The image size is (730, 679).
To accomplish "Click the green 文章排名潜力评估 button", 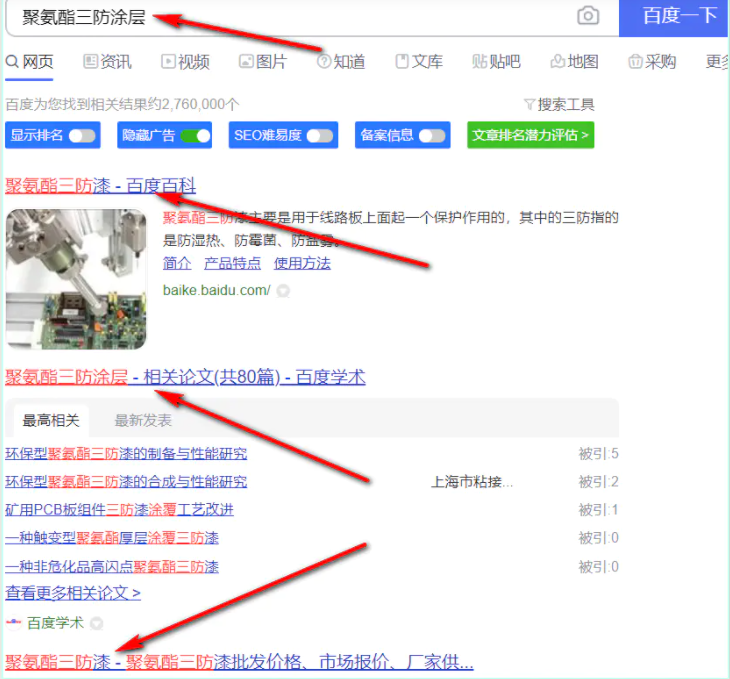I will [x=531, y=135].
